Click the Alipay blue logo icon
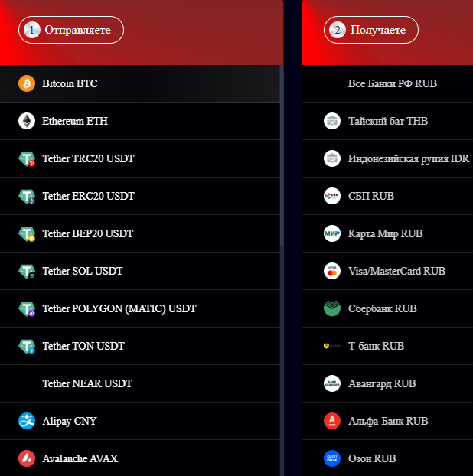This screenshot has width=473, height=476. point(27,421)
